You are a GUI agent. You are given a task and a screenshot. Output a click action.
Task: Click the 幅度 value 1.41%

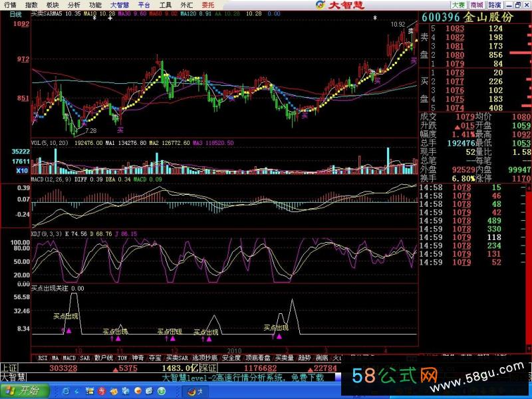click(464, 134)
